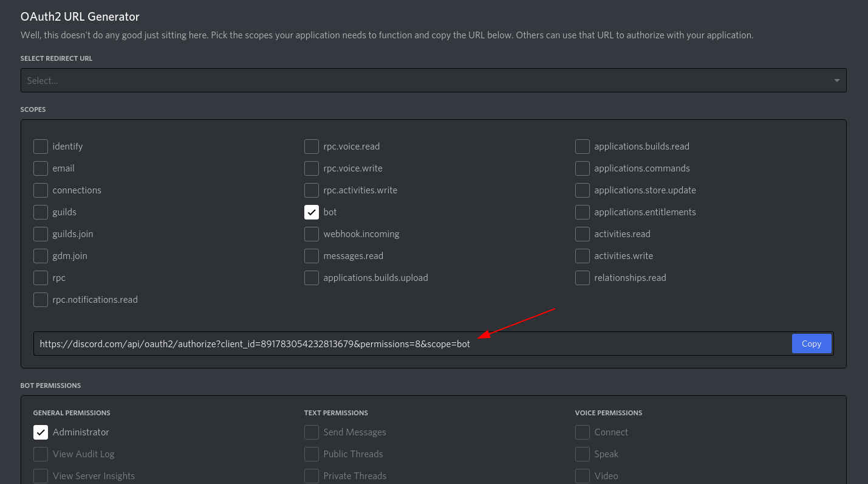Check Public Threads permission
The height and width of the screenshot is (484, 868).
pos(312,454)
